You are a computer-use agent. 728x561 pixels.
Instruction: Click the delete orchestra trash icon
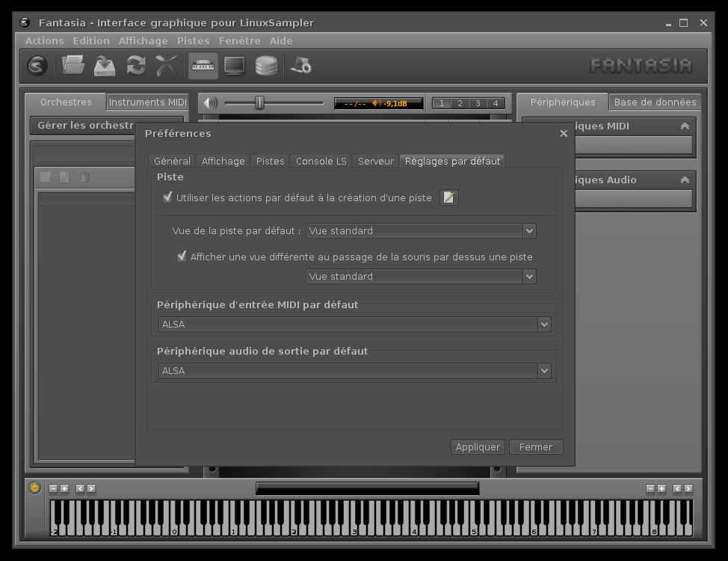point(84,177)
